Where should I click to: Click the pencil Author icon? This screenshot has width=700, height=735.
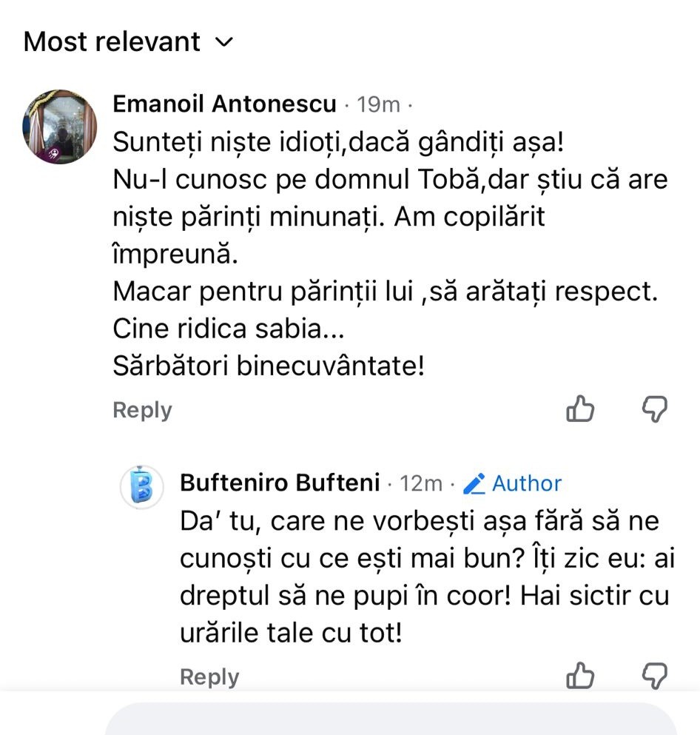click(x=474, y=484)
